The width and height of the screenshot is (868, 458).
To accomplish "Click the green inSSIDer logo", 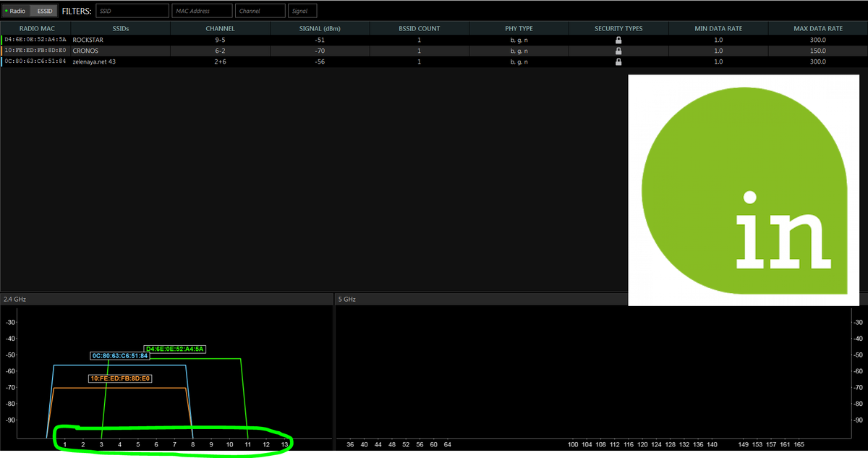I will [744, 190].
